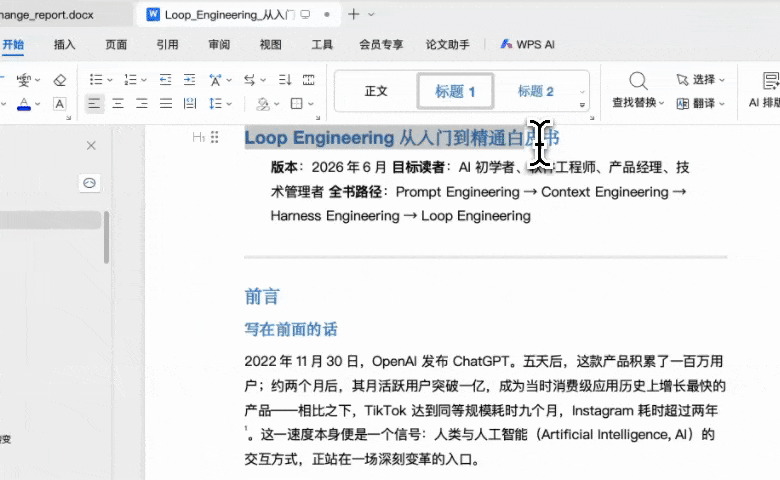The width and height of the screenshot is (780, 480).
Task: Expand the shading color dropdown arrow
Action: (277, 104)
